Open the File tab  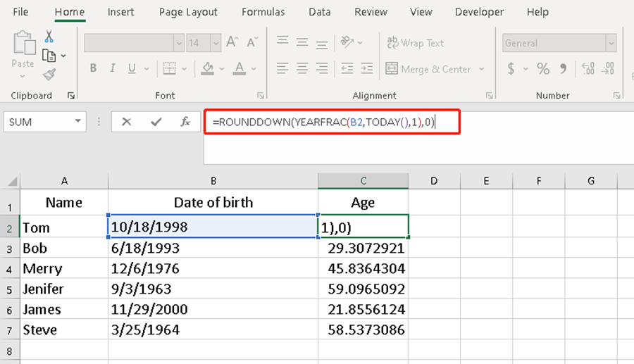click(x=20, y=12)
